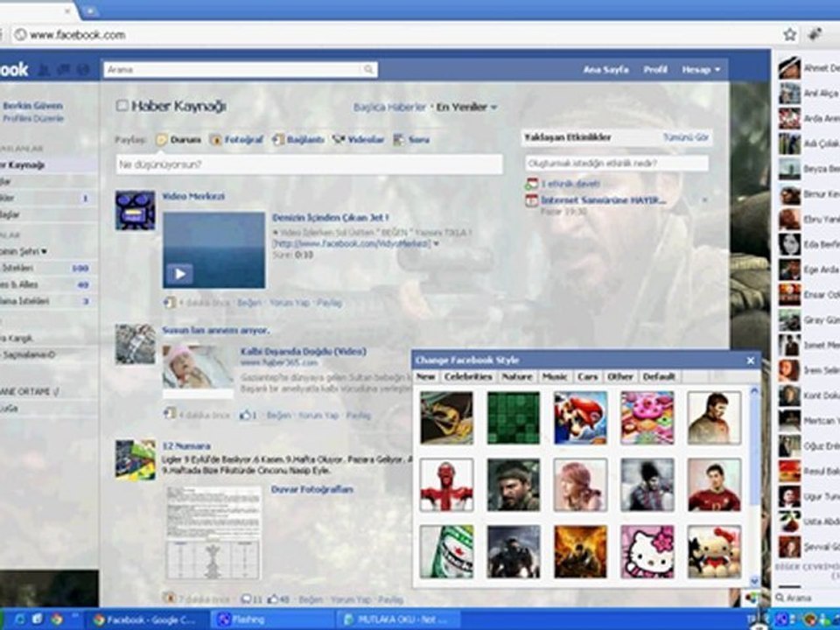
Task: Open Facebook messages icon
Action: [64, 70]
